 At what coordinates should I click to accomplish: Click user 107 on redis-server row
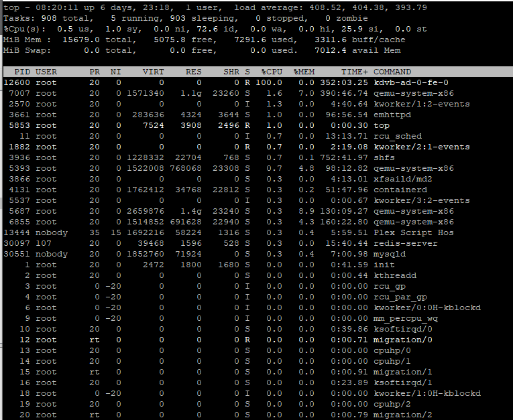pyautogui.click(x=44, y=244)
